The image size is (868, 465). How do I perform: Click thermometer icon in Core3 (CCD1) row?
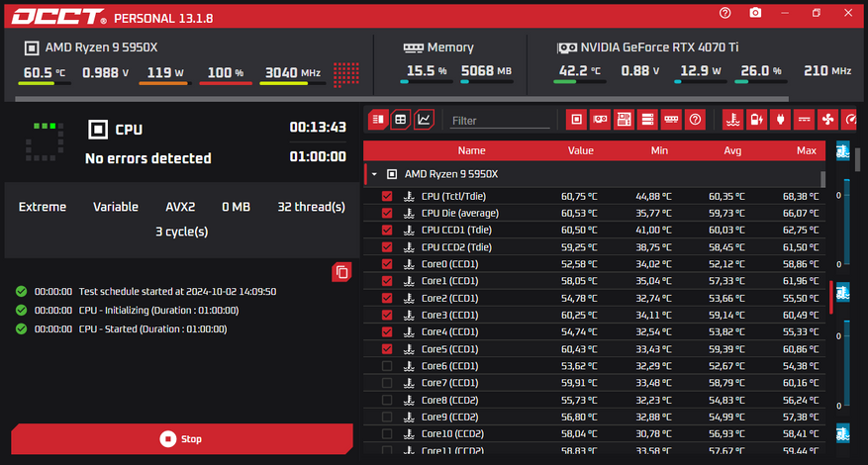coord(409,315)
